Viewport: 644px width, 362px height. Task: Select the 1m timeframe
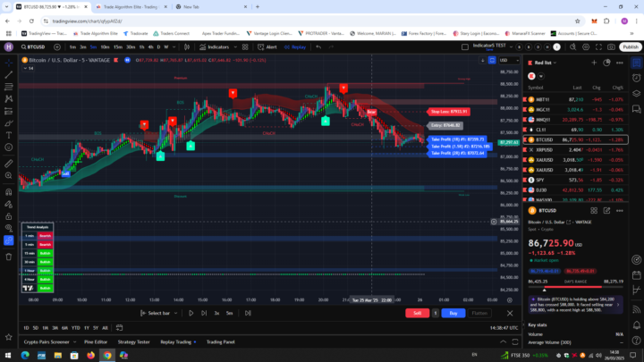[72, 47]
